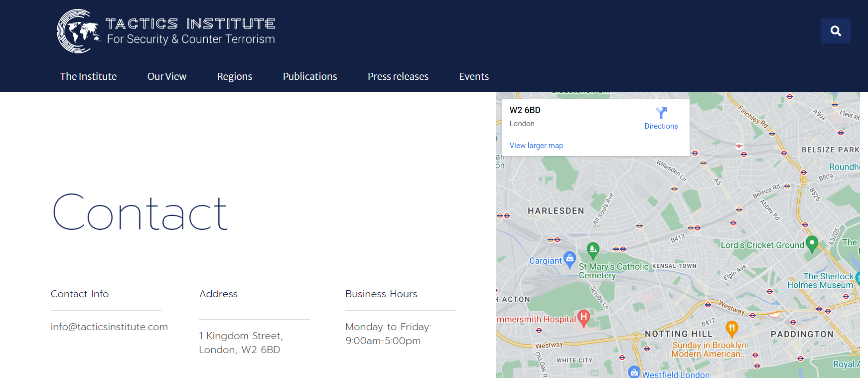868x378 pixels.
Task: Navigate to Press releases
Action: (x=398, y=76)
